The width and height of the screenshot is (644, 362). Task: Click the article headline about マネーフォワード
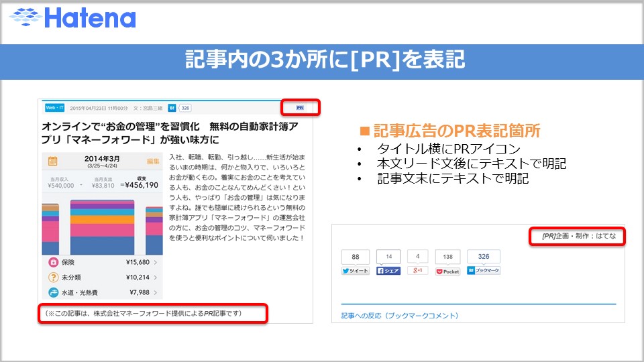click(170, 133)
